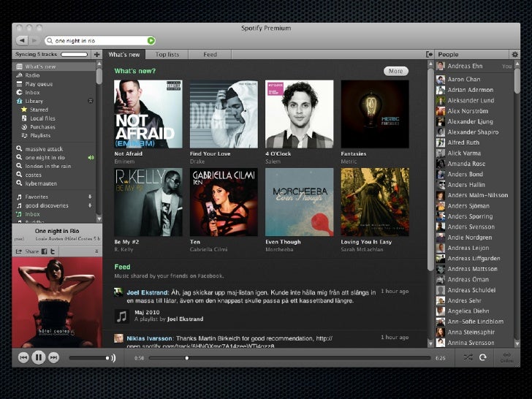Select Aaron Chan in People list

click(x=463, y=80)
